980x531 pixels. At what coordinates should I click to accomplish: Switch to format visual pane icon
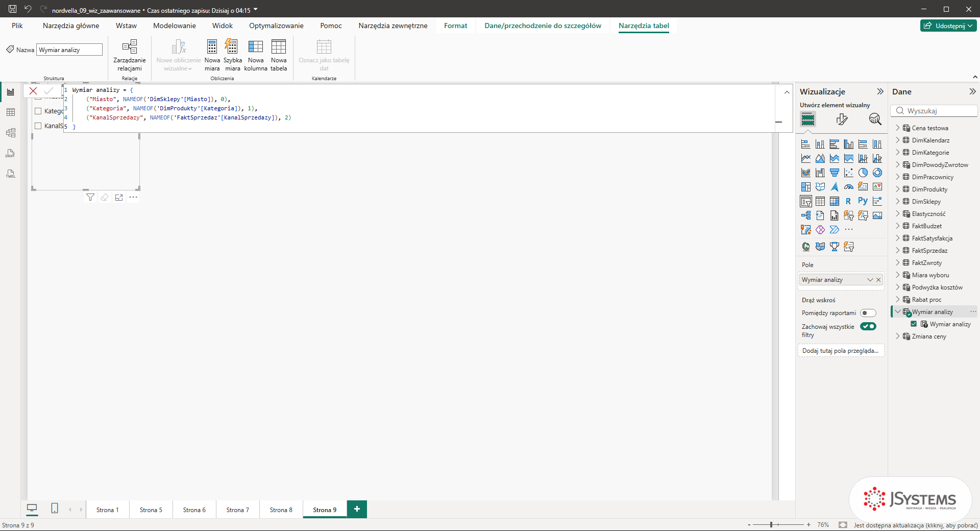pyautogui.click(x=842, y=119)
